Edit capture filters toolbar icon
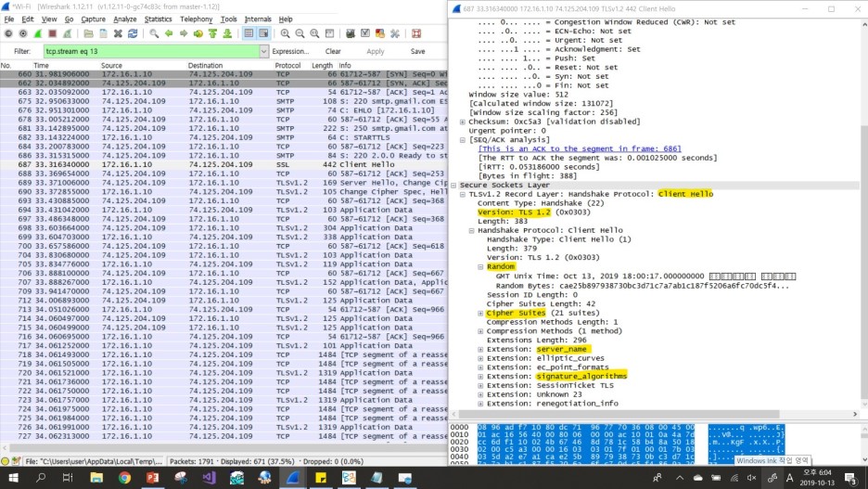 (351, 33)
